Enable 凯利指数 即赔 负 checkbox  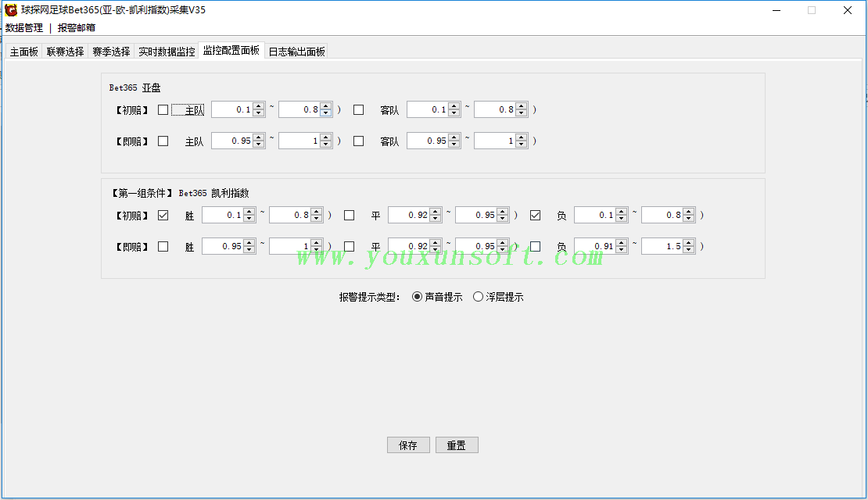[x=536, y=246]
